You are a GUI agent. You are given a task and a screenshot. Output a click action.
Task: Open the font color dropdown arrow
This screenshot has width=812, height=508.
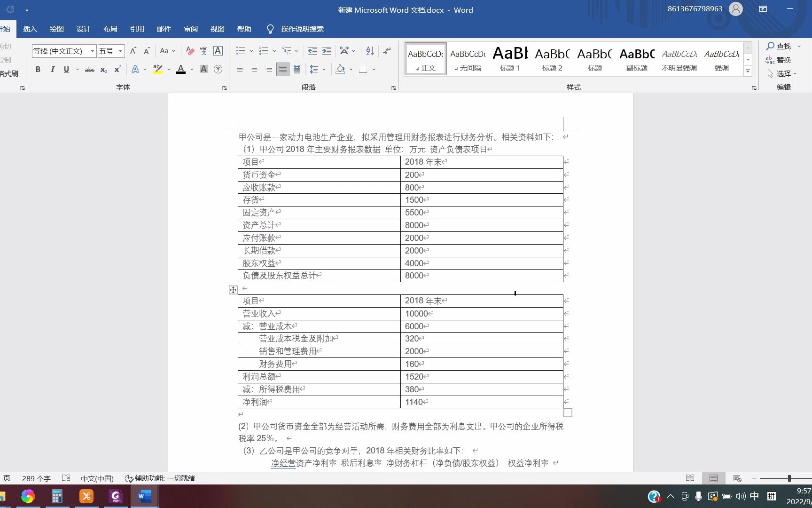[192, 70]
